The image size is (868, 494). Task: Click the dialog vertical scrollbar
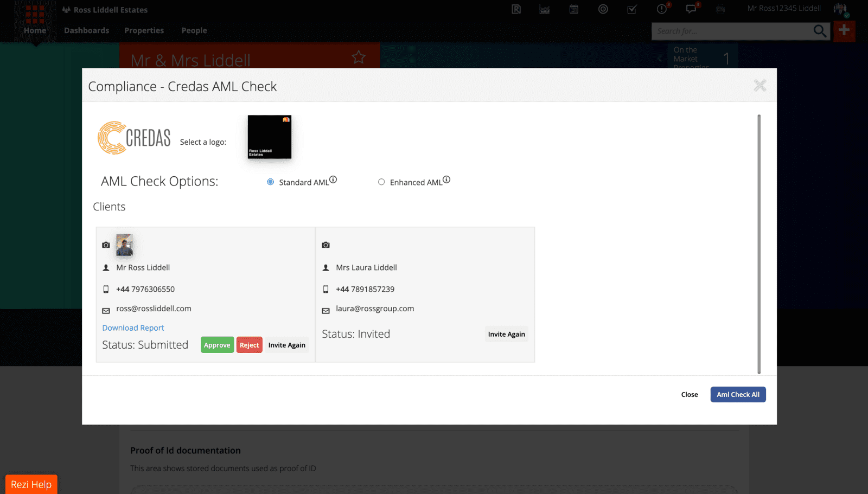(759, 244)
